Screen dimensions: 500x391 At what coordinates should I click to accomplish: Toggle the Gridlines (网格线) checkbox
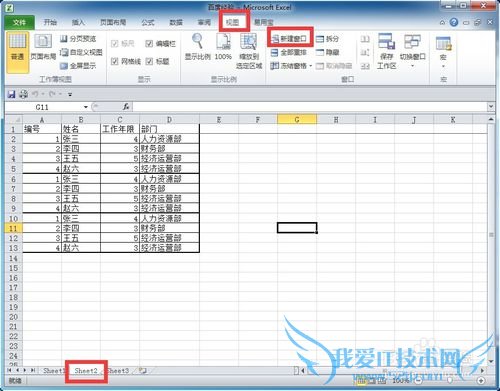pos(115,61)
